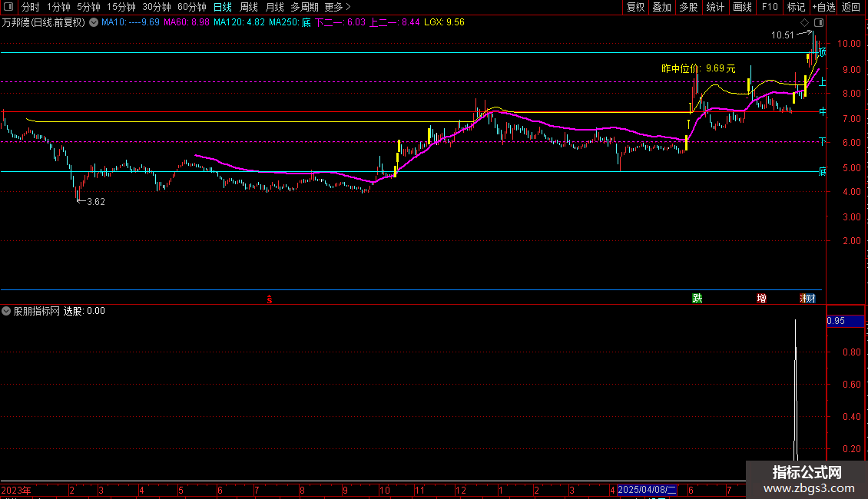
Task: Click the 2023年 time axis label
Action: click(x=16, y=490)
